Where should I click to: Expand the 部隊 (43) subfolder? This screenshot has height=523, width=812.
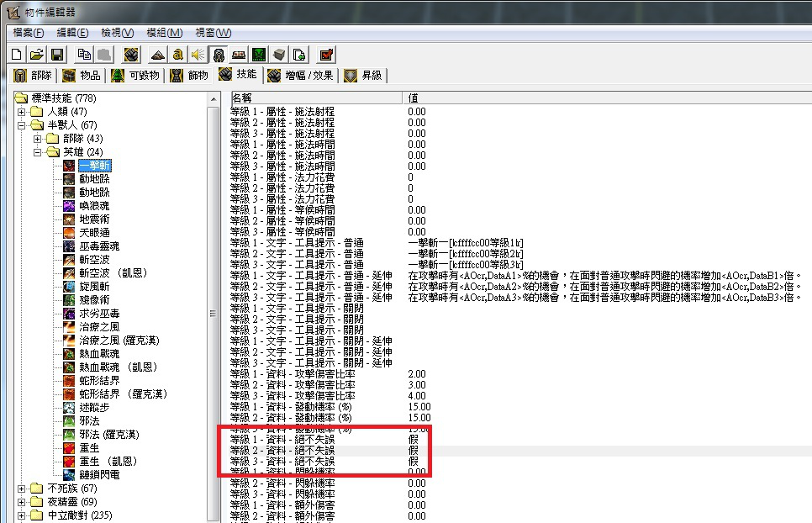pyautogui.click(x=37, y=139)
